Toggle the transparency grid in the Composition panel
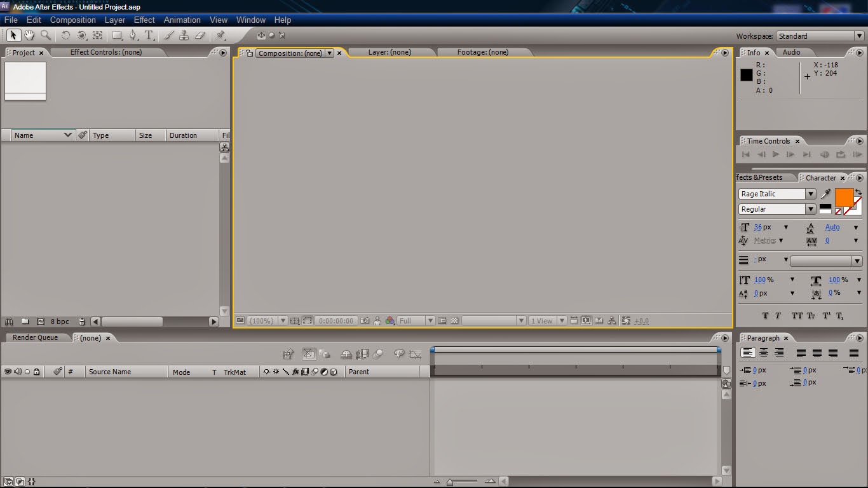The height and width of the screenshot is (488, 868). tap(453, 320)
